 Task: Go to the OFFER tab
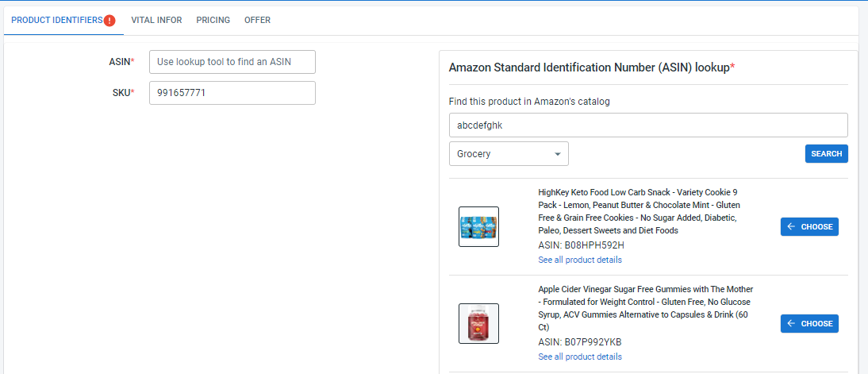(x=257, y=20)
